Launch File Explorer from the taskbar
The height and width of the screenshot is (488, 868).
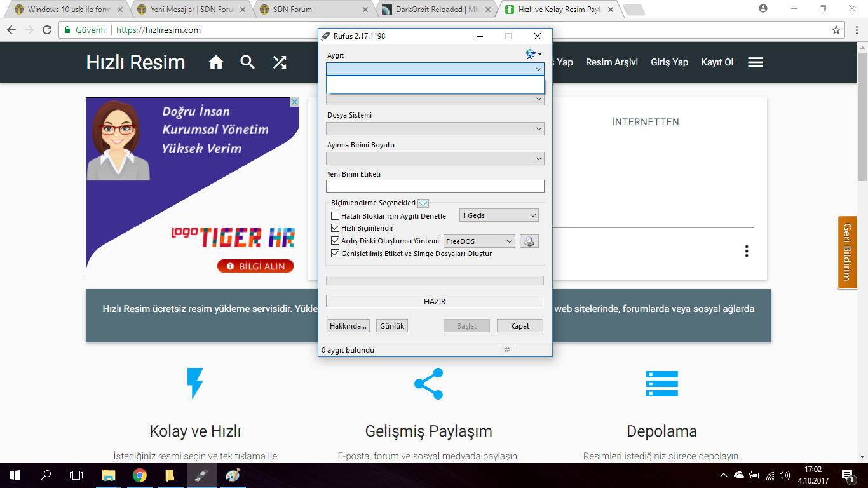(109, 475)
